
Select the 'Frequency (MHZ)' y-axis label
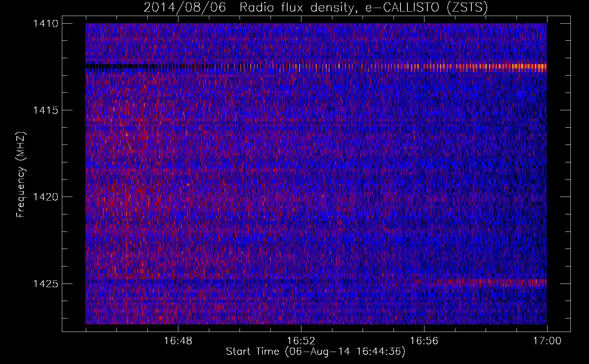click(21, 175)
